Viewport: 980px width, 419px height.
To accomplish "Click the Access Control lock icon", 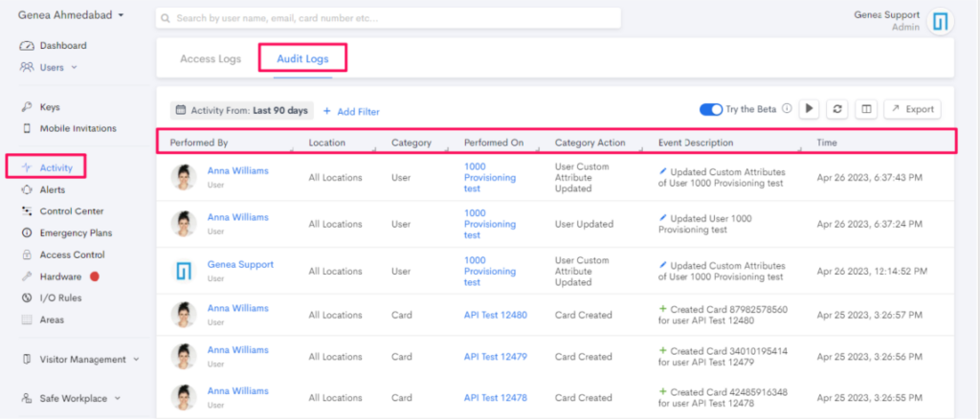I will pyautogui.click(x=26, y=254).
